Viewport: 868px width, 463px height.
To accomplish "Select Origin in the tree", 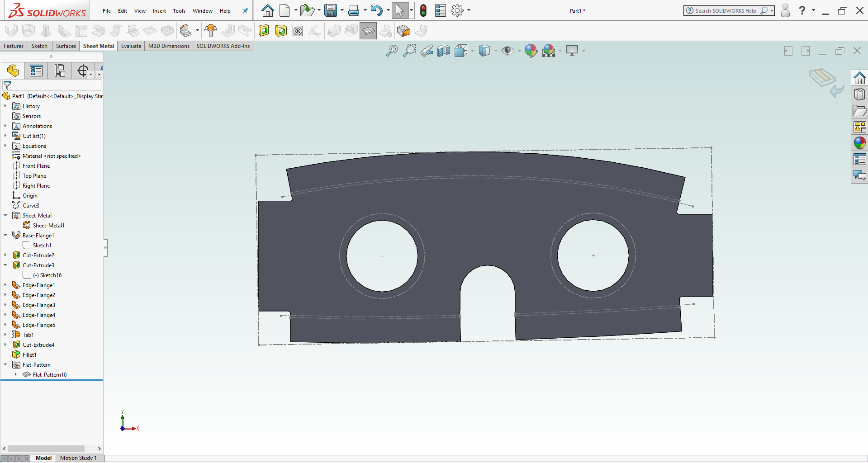I will tap(30, 196).
